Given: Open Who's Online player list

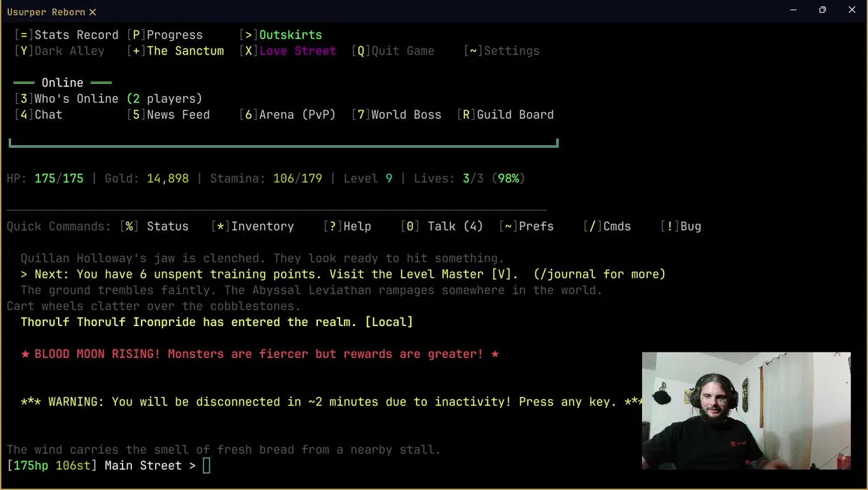Looking at the screenshot, I should pyautogui.click(x=108, y=99).
